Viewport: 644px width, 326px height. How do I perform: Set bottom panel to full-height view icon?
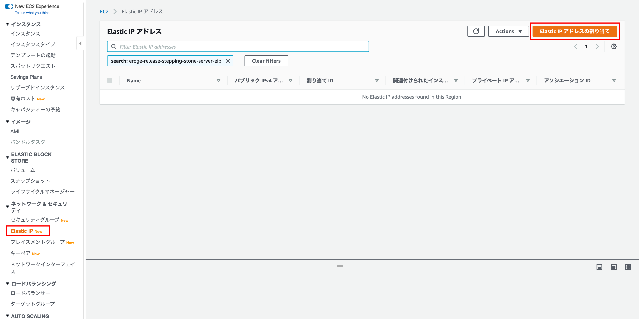628,267
